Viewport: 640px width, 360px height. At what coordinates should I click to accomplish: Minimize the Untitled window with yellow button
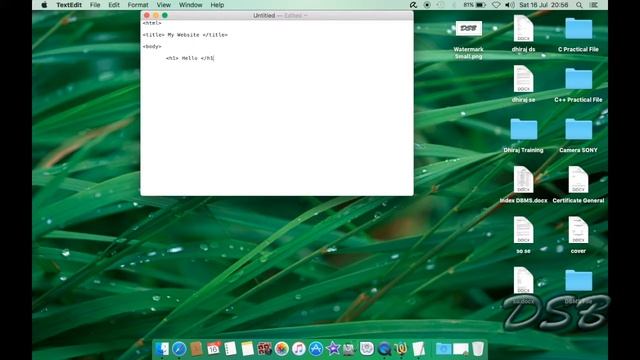156,16
